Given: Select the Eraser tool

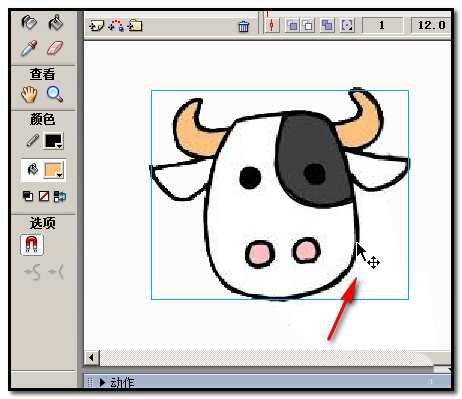Looking at the screenshot, I should 55,48.
